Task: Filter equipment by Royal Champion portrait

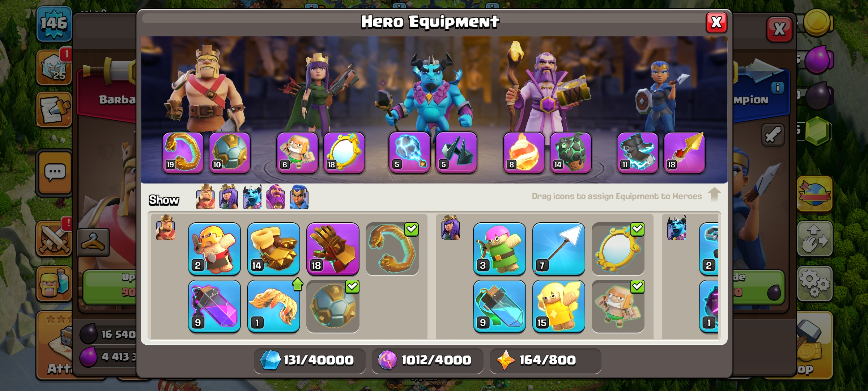Action: 299,197
